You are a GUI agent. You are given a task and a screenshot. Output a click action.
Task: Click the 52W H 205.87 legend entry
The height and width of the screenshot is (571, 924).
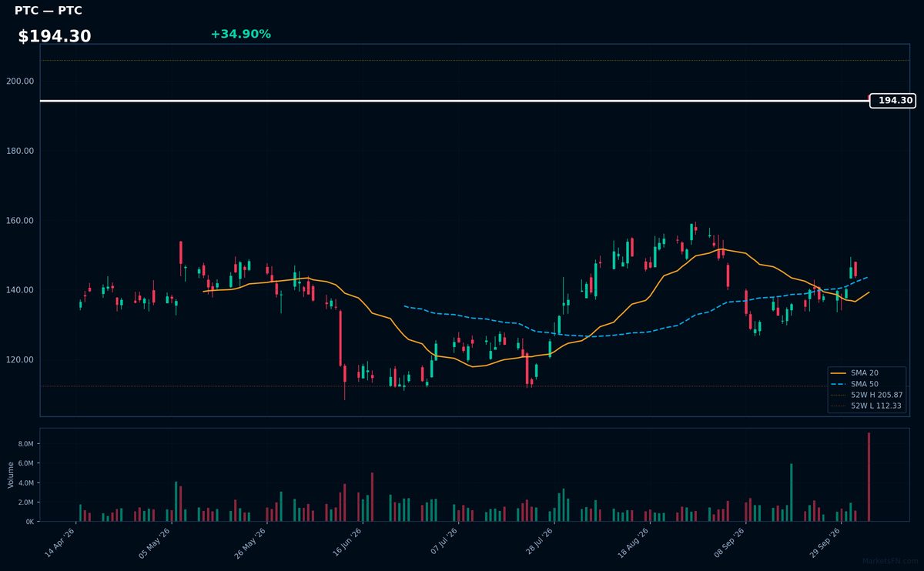pos(867,395)
